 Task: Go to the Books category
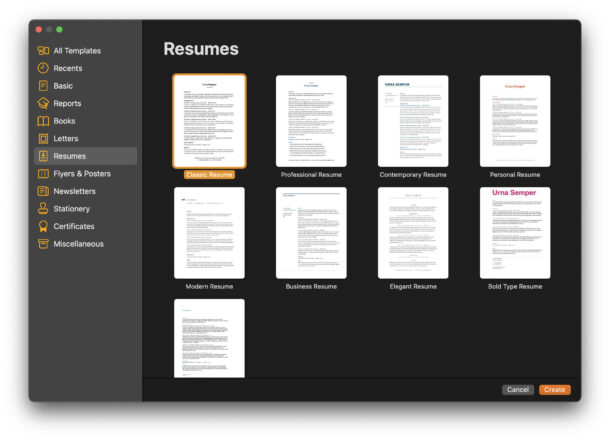[x=64, y=121]
